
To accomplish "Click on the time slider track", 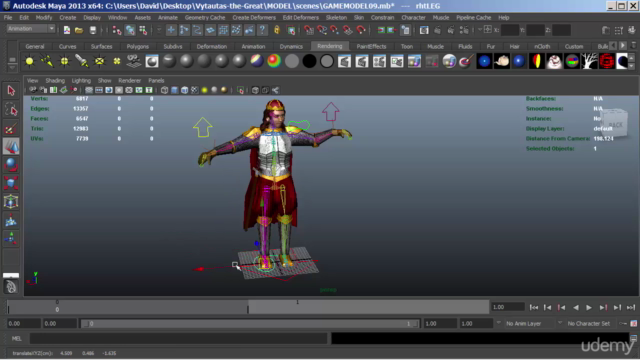I will 248,307.
